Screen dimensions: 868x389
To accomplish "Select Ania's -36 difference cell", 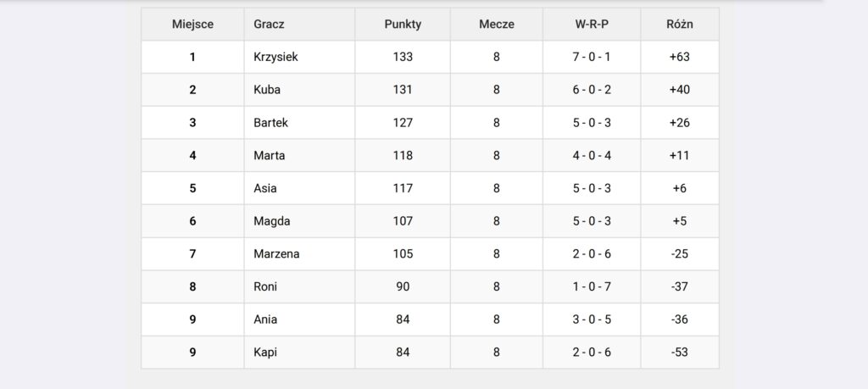I will 679,320.
